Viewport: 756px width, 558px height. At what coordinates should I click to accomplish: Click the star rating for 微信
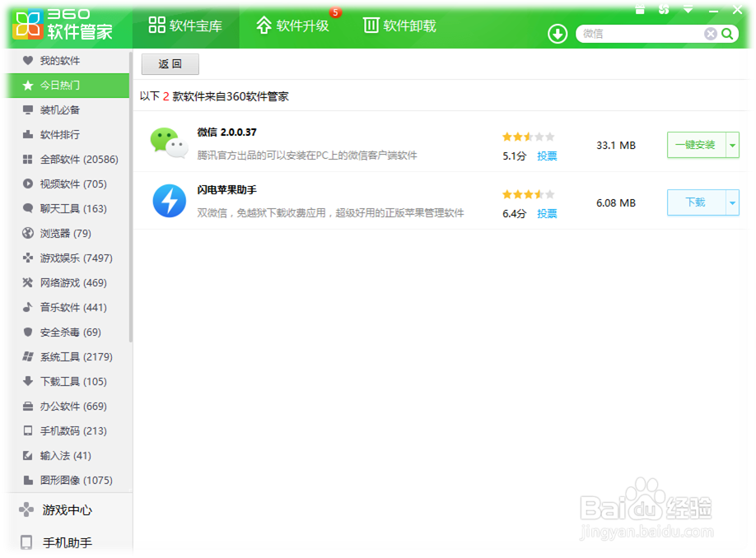point(529,137)
